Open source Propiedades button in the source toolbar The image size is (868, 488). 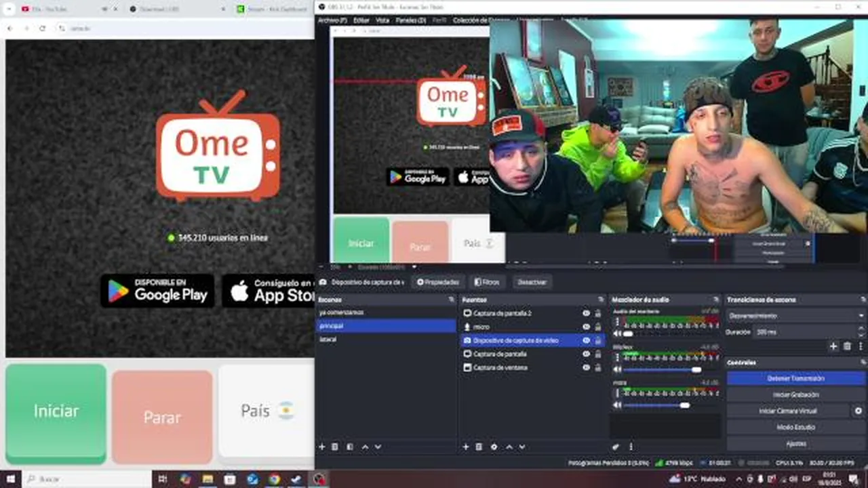tap(439, 282)
